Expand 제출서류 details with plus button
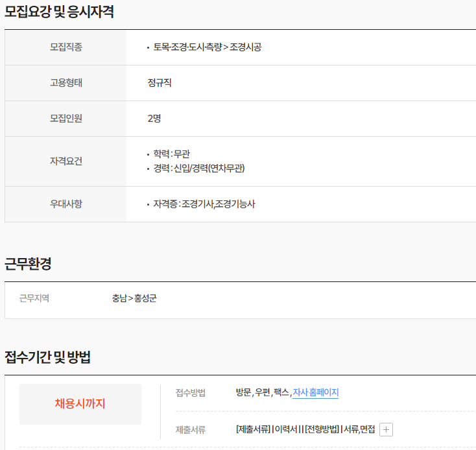This screenshot has width=476, height=450. pyautogui.click(x=386, y=429)
